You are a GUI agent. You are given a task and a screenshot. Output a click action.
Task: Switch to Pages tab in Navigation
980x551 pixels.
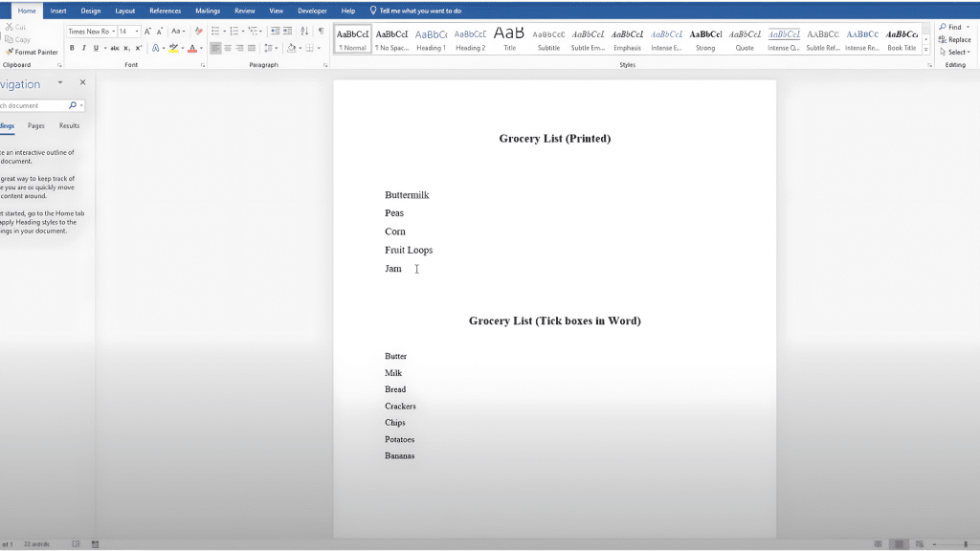tap(36, 125)
